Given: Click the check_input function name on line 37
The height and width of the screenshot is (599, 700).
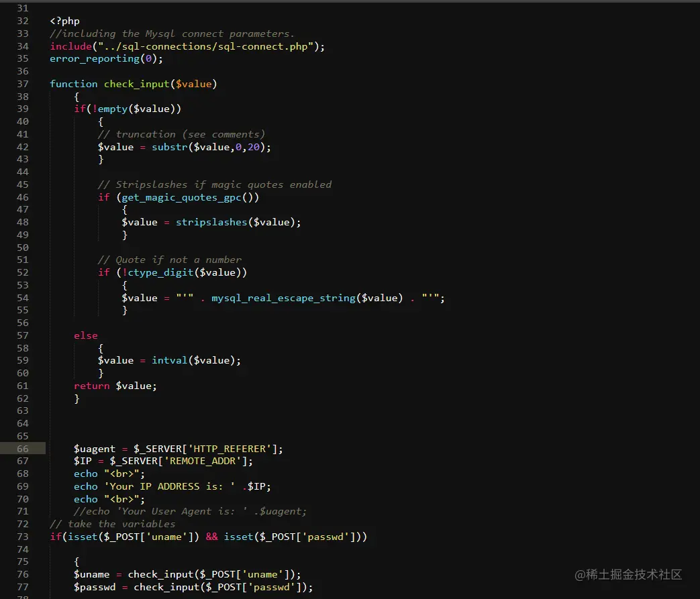Looking at the screenshot, I should 137,84.
